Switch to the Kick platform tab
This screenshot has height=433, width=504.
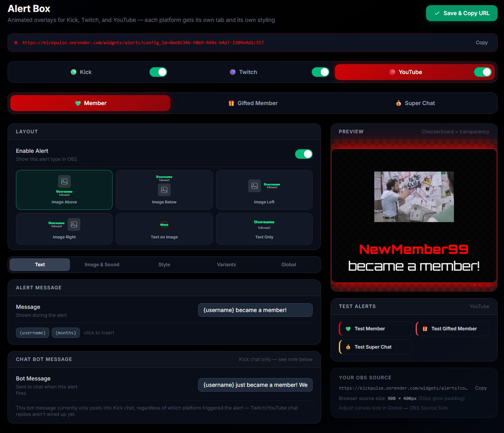point(81,72)
